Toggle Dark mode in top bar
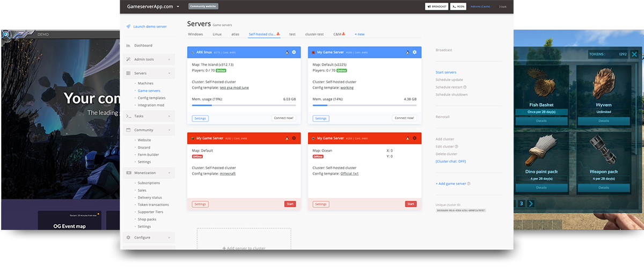The width and height of the screenshot is (644, 267). tap(502, 6)
